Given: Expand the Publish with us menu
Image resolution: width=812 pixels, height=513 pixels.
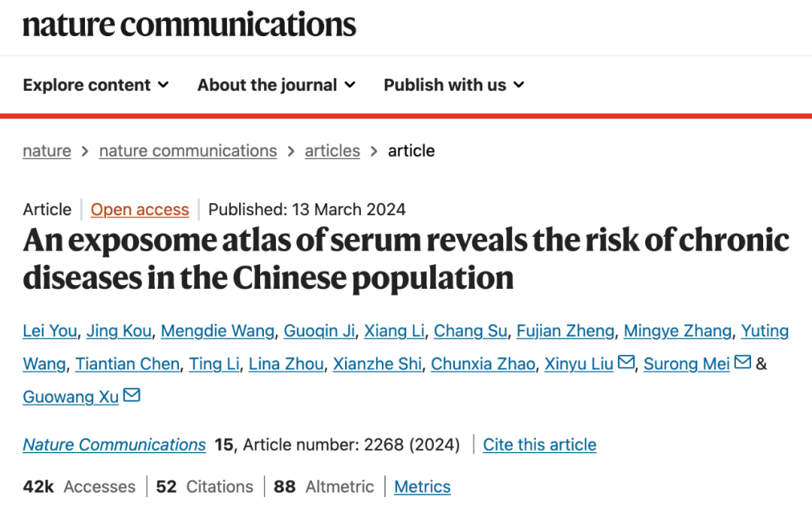Looking at the screenshot, I should [453, 85].
